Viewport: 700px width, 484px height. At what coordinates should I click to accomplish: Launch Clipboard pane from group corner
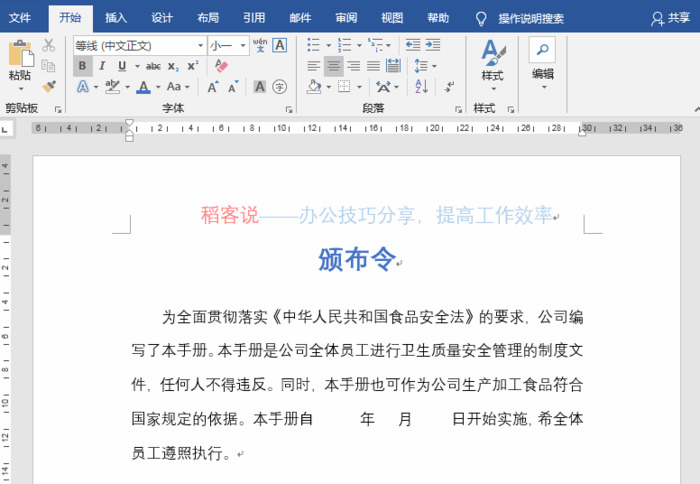pyautogui.click(x=58, y=109)
